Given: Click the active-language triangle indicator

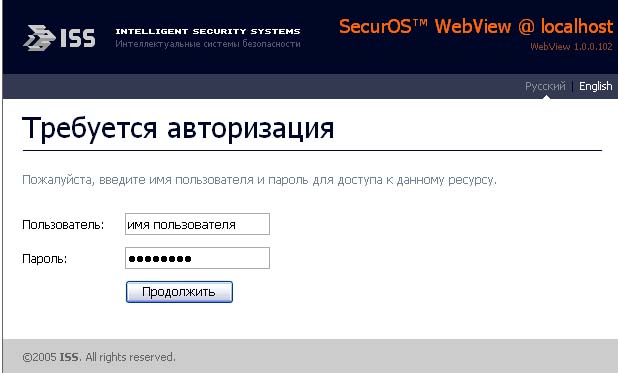Looking at the screenshot, I should tap(546, 97).
